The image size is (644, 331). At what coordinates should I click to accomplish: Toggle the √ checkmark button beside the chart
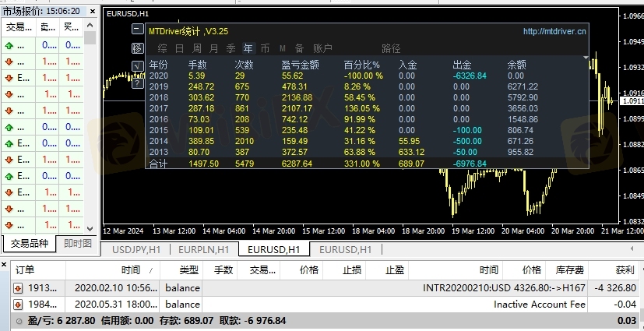[138, 65]
